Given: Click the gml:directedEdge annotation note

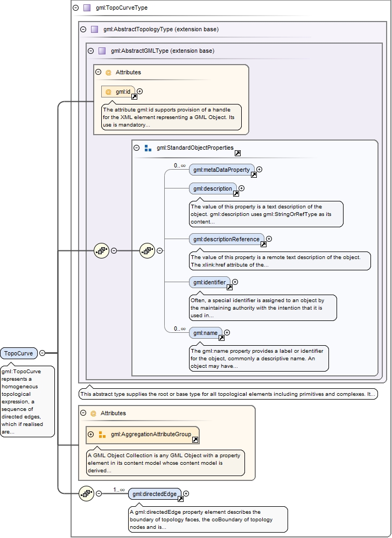Looking at the screenshot, I should click(208, 519).
